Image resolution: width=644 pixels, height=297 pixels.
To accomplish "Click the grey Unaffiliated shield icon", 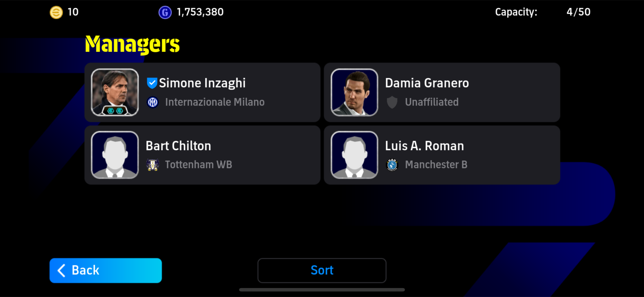I will (392, 102).
